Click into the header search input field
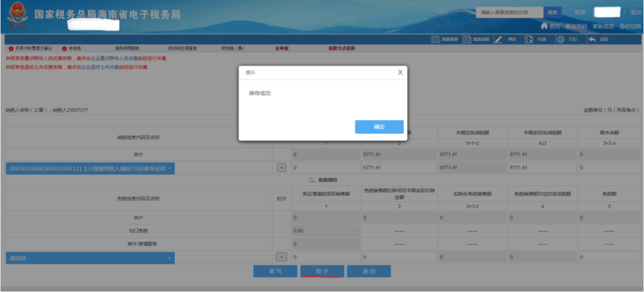644x292 pixels. click(x=510, y=12)
